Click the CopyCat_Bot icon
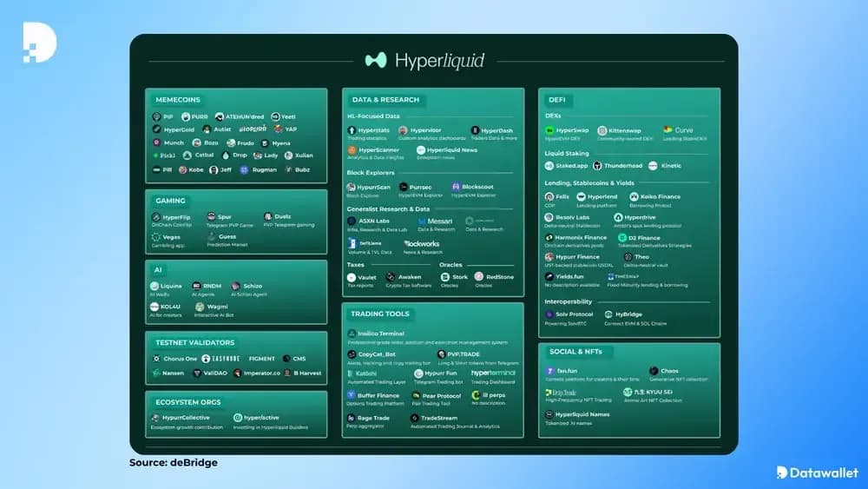This screenshot has width=868, height=489. 352,354
